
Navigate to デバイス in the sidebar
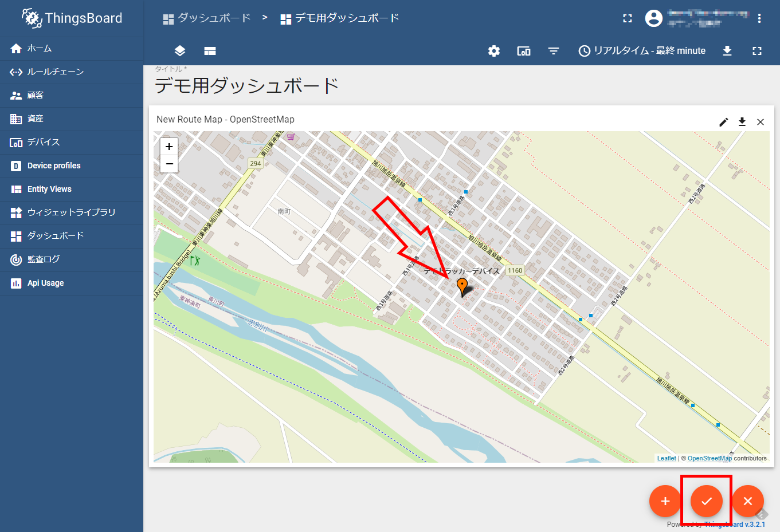[72, 143]
